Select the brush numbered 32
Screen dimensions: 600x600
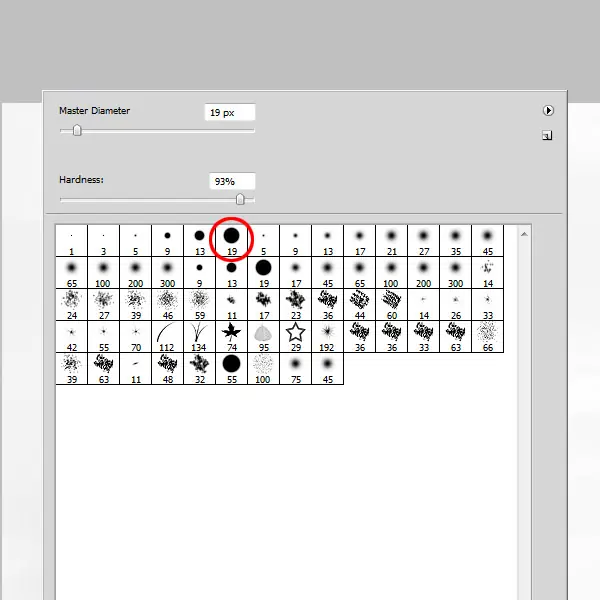click(x=199, y=369)
